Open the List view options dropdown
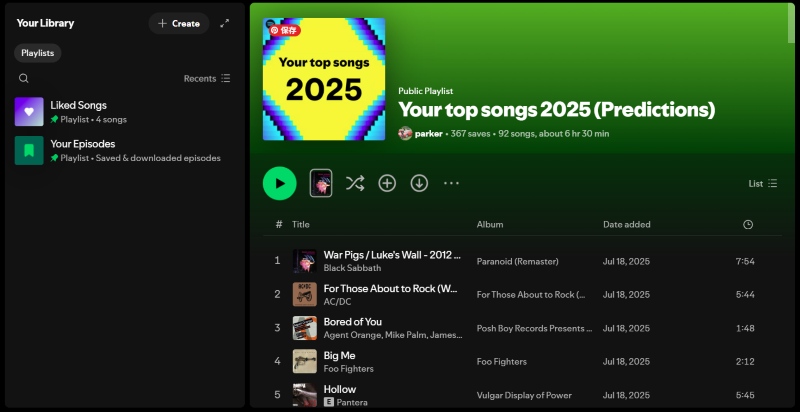Screen dimensions: 800x412 [763, 184]
